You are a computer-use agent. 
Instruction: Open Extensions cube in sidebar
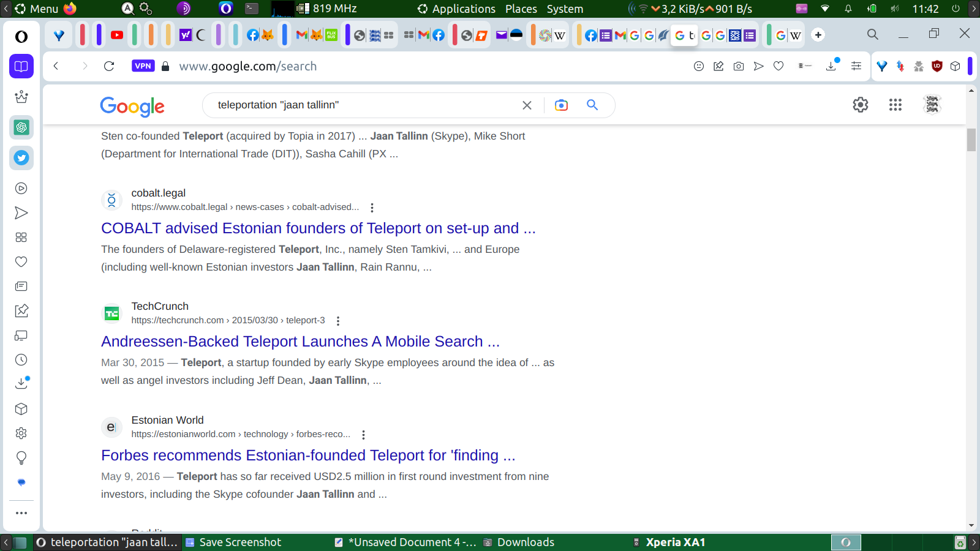21,409
